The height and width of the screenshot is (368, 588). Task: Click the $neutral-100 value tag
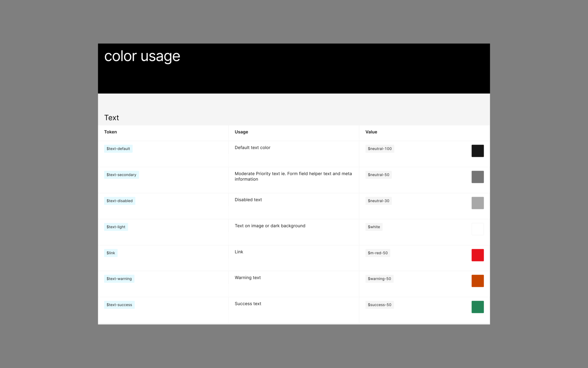(x=379, y=149)
